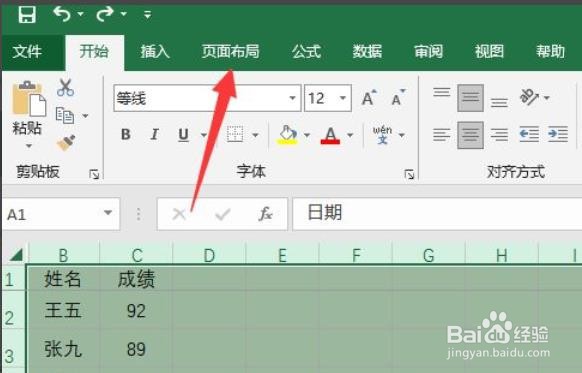Screen dimensions: 582x373
Task: Click the Copy icon
Action: (65, 115)
